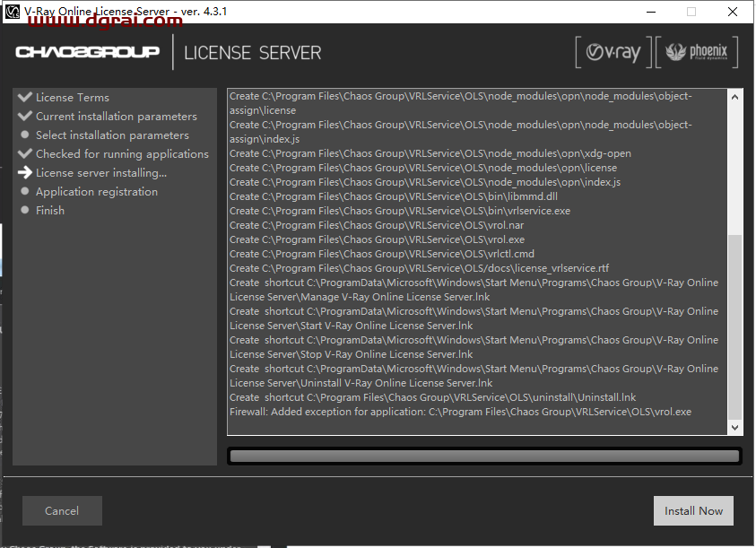The height and width of the screenshot is (548, 756).
Task: Click checkmark beside Checked for running applications
Action: [x=24, y=153]
